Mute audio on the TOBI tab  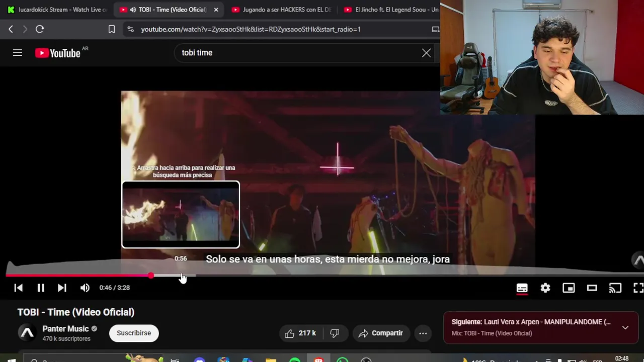click(x=133, y=10)
